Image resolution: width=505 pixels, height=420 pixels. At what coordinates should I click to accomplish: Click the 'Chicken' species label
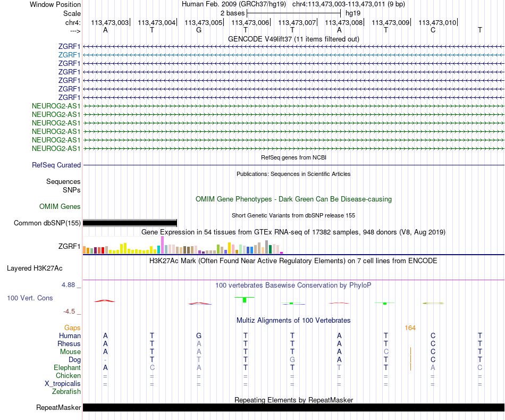[x=68, y=375]
